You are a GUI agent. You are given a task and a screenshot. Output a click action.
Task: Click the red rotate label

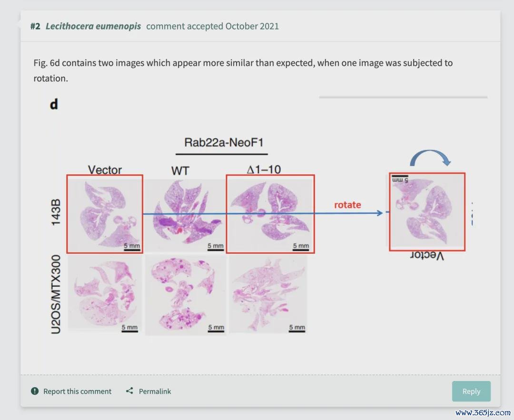point(347,205)
